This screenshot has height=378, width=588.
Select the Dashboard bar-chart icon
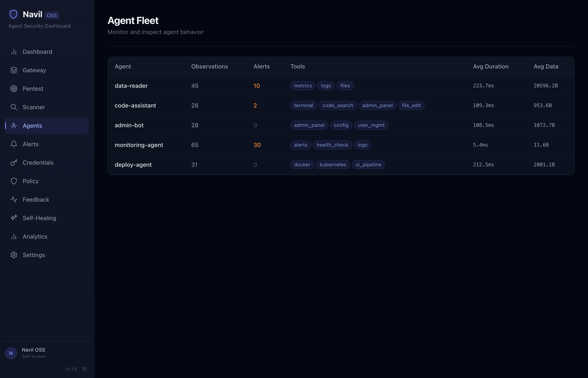14,51
